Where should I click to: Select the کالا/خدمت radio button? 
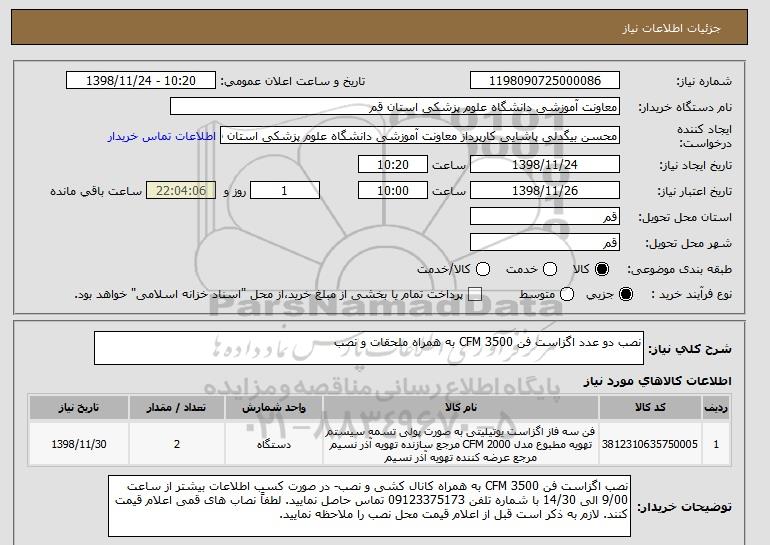click(483, 269)
